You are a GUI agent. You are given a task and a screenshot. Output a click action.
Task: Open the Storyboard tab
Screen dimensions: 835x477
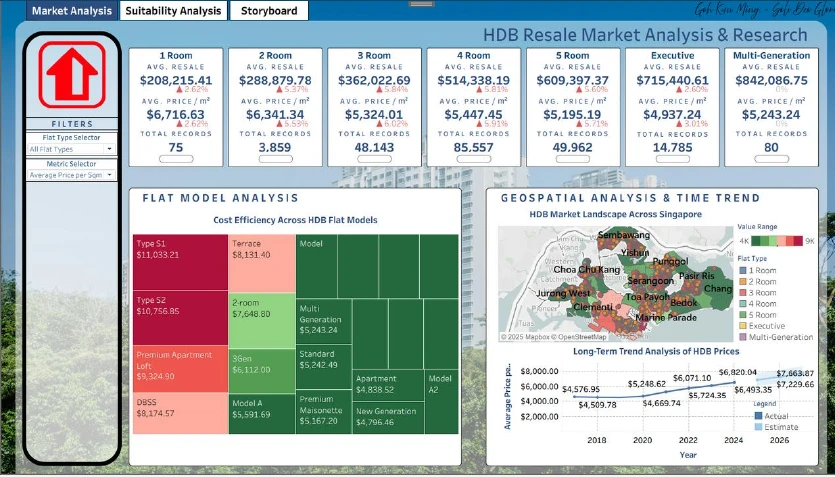[269, 11]
